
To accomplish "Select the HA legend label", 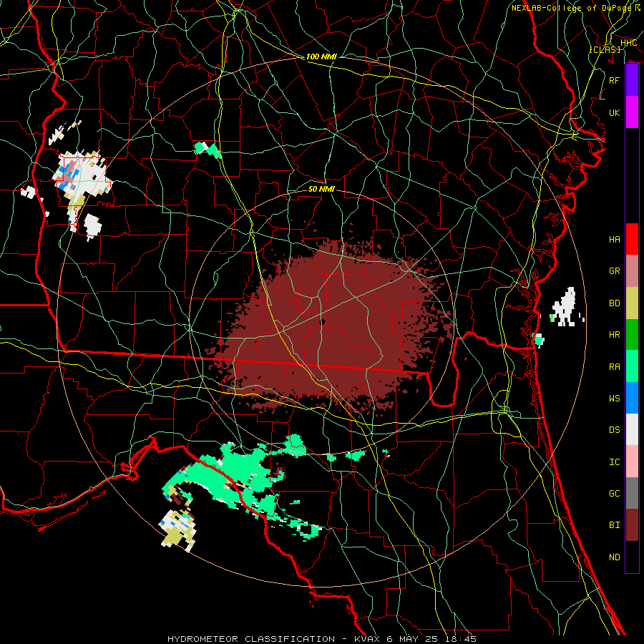I will coord(614,240).
